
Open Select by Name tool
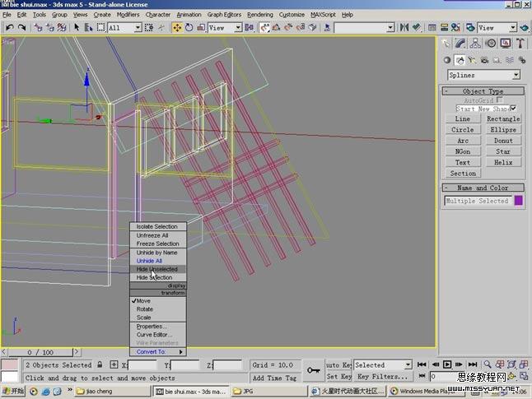(x=88, y=27)
